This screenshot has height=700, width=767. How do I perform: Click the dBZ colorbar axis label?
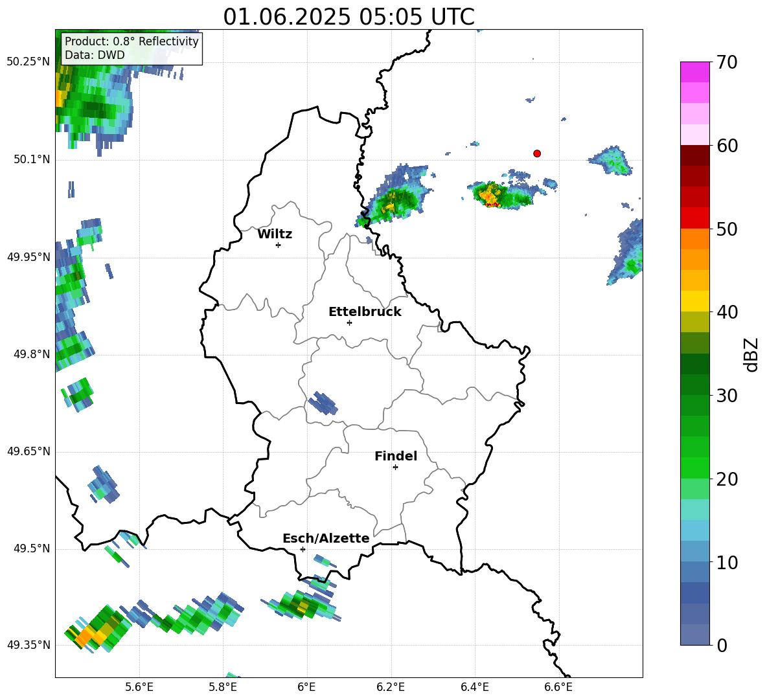[751, 354]
